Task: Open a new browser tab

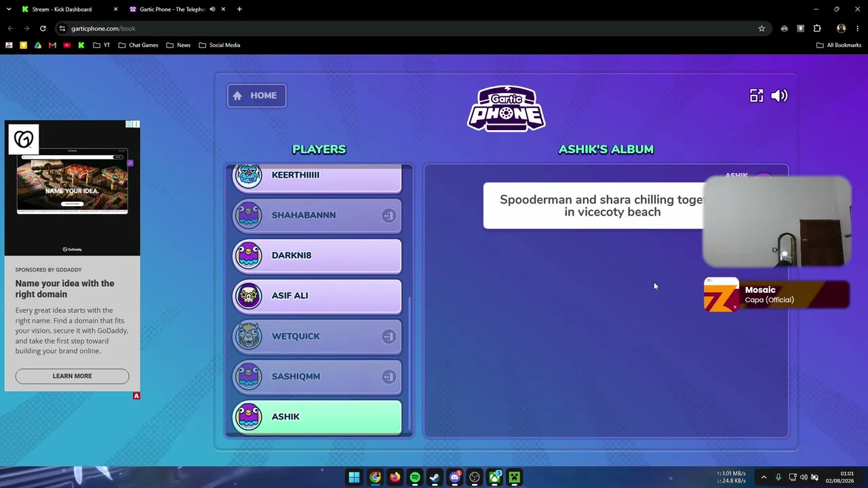Action: (239, 9)
